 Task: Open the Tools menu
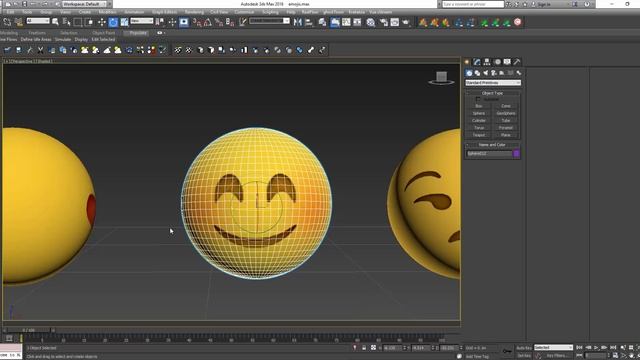[27, 12]
